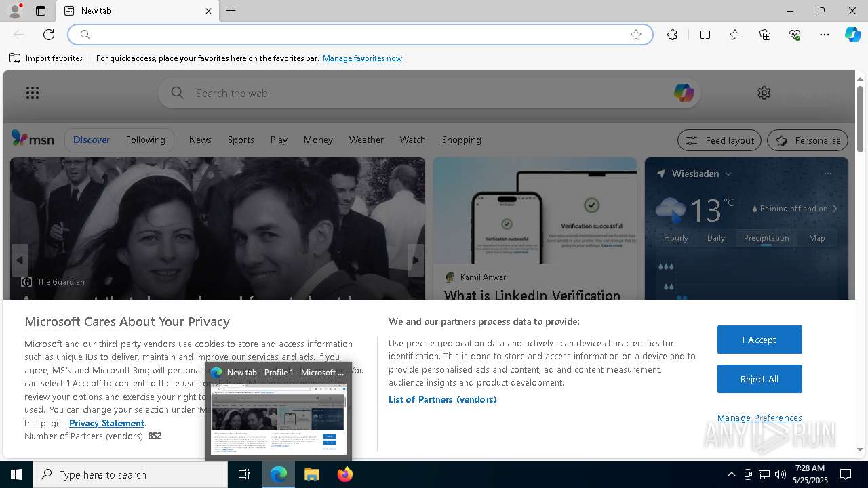Open Settings and more ellipsis menu
The width and height of the screenshot is (868, 488).
[825, 35]
